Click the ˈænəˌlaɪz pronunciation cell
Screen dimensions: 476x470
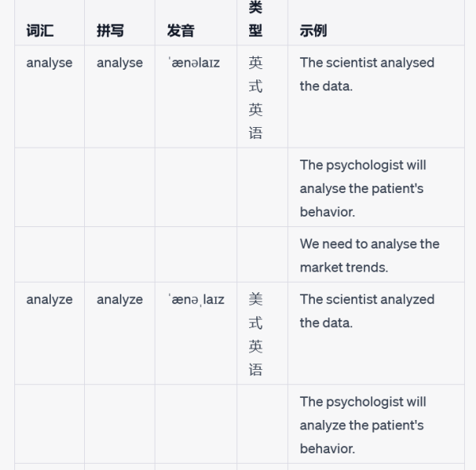click(x=196, y=300)
